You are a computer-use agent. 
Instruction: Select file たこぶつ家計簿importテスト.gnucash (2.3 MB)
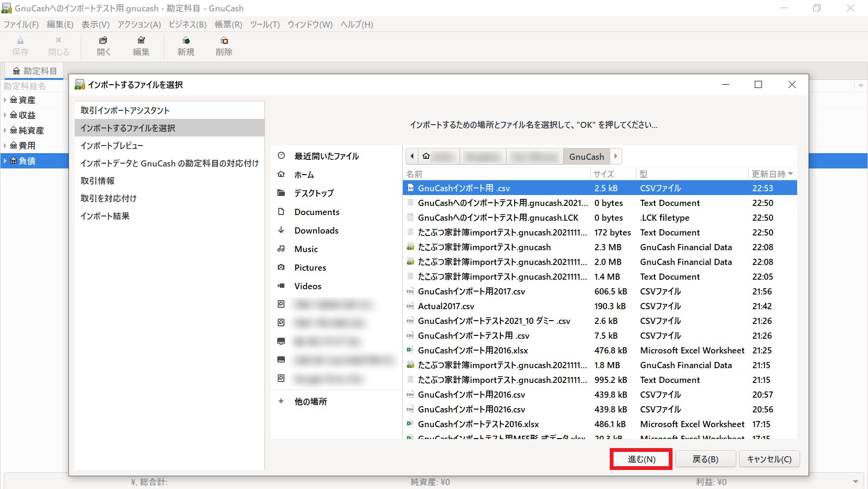tap(600, 247)
